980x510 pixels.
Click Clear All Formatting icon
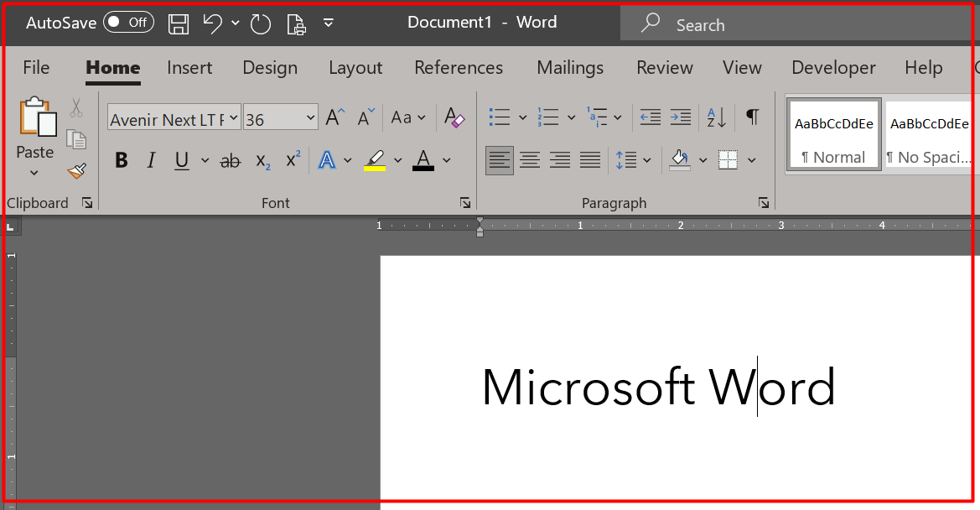tap(454, 117)
